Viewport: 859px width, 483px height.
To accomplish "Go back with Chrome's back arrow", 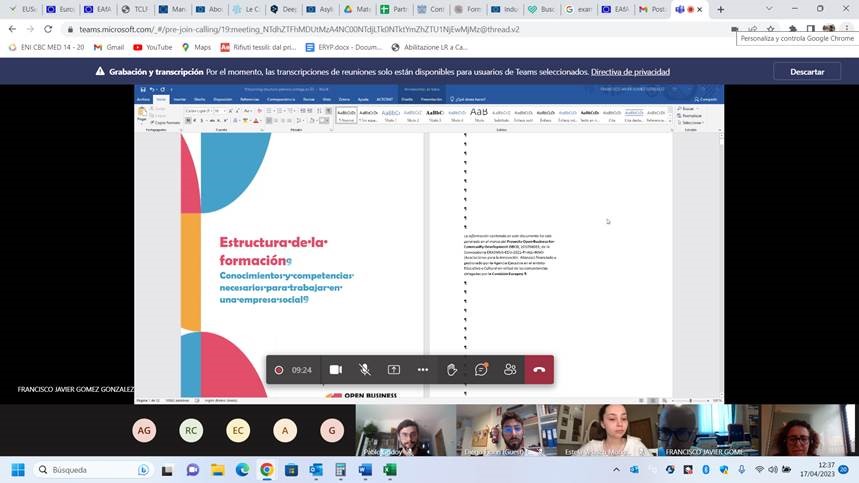I will click(12, 29).
